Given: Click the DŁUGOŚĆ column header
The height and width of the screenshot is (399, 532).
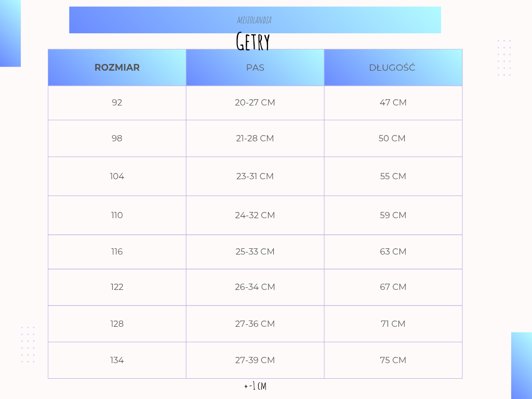Looking at the screenshot, I should [x=392, y=68].
